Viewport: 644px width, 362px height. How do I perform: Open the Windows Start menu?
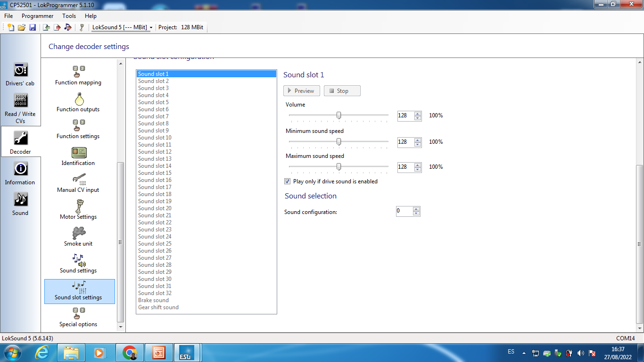(13, 353)
